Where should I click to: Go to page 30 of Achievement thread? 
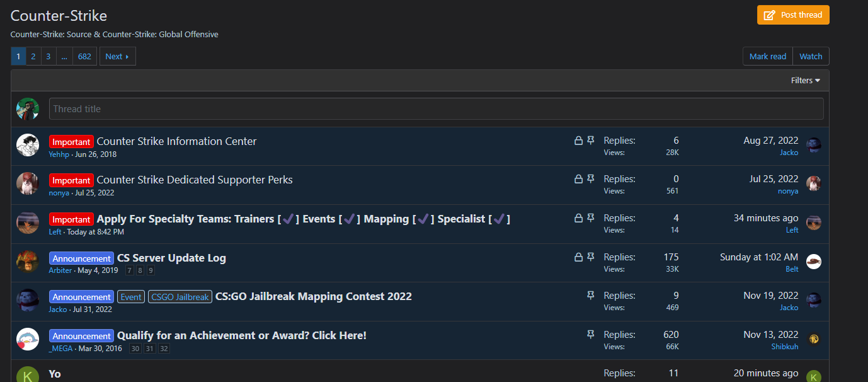pos(135,349)
